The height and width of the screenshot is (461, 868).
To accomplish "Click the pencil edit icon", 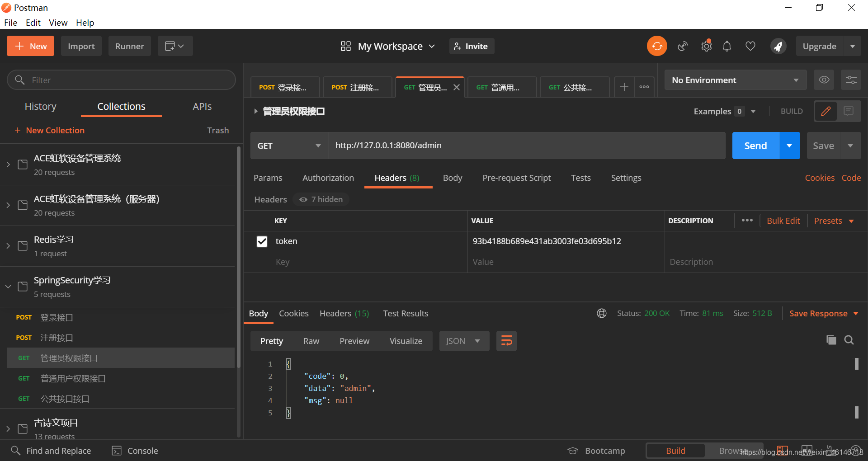I will (x=826, y=111).
